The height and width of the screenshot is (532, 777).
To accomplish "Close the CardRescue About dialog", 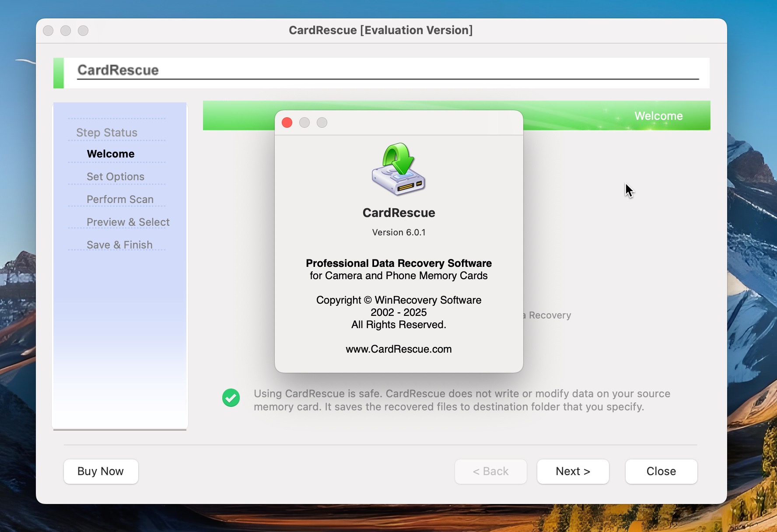I will (x=287, y=122).
